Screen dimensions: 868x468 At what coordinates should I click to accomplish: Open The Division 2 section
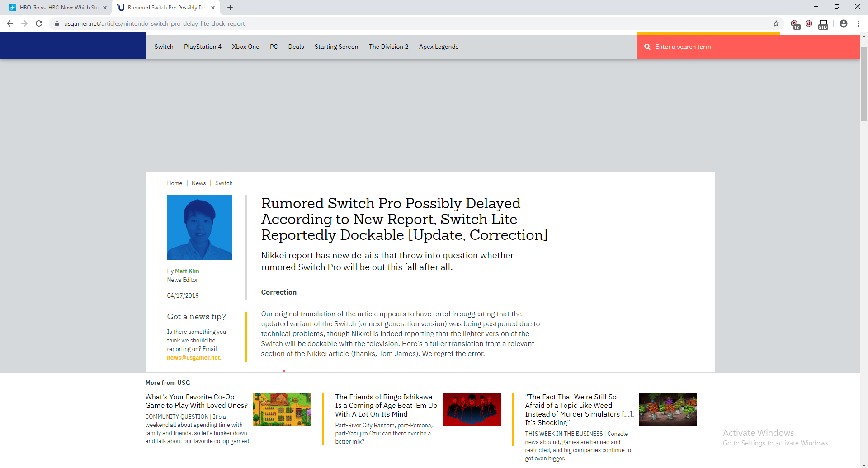[x=388, y=47]
